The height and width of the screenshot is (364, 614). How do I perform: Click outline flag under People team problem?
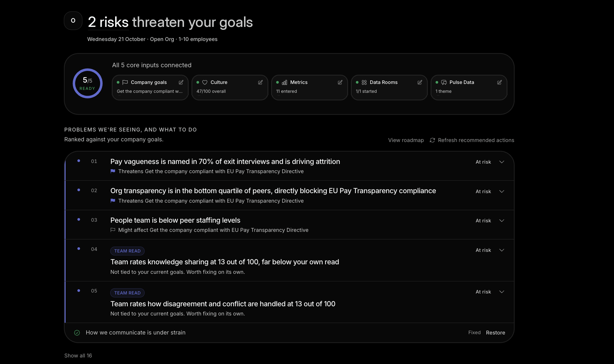(x=113, y=230)
